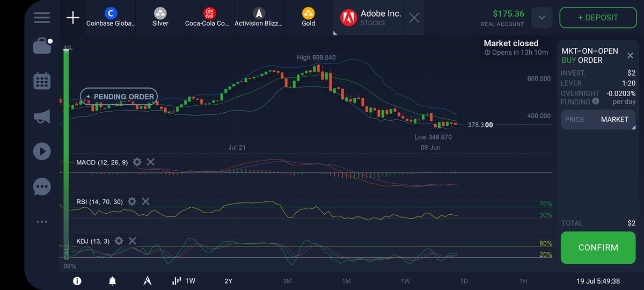Open the video tutorials play icon
This screenshot has width=644, height=290.
(42, 151)
